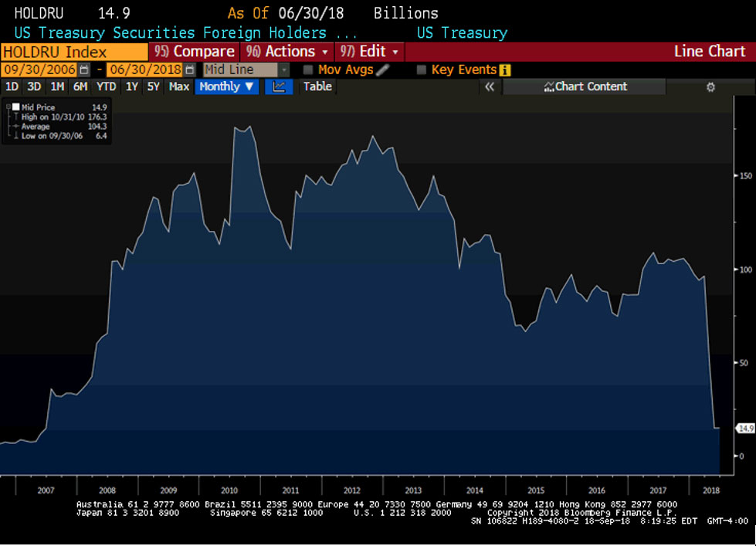756x546 pixels.
Task: Enable Mov Avgs checkbox
Action: [307, 70]
